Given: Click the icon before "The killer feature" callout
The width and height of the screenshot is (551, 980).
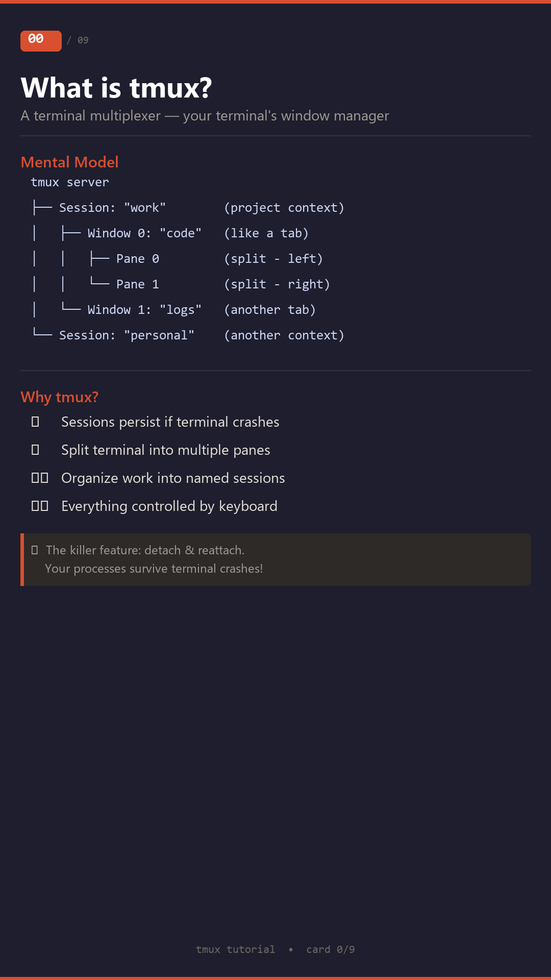Looking at the screenshot, I should point(35,550).
